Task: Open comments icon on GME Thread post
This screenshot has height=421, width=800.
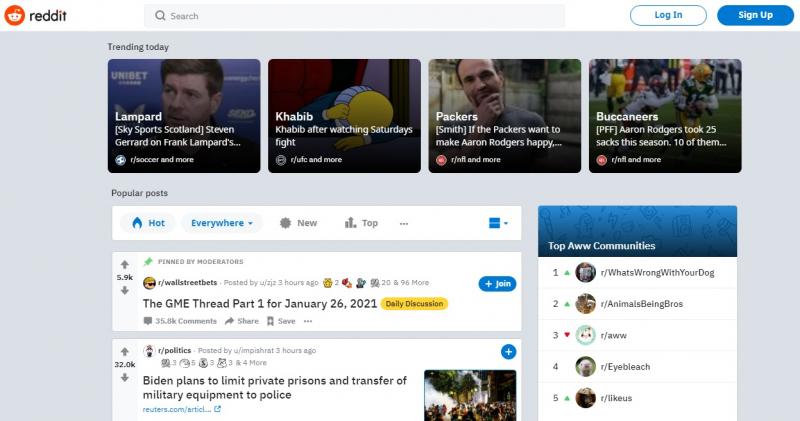Action: click(148, 321)
